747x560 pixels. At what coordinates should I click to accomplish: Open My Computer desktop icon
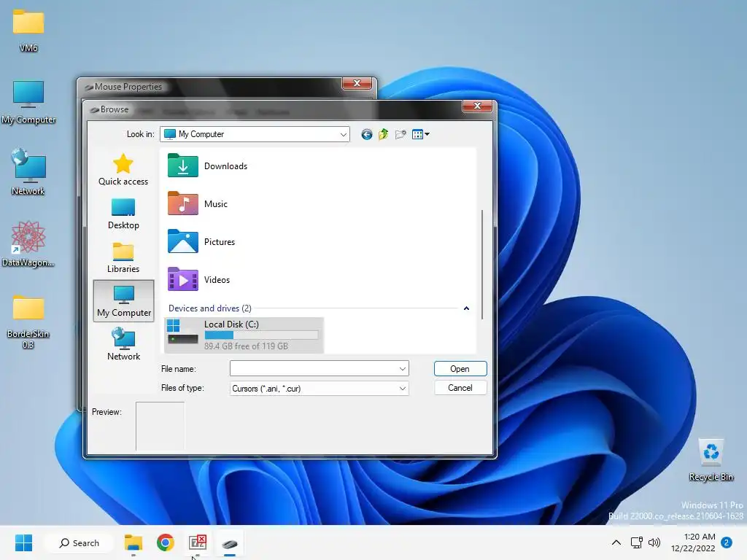click(28, 102)
